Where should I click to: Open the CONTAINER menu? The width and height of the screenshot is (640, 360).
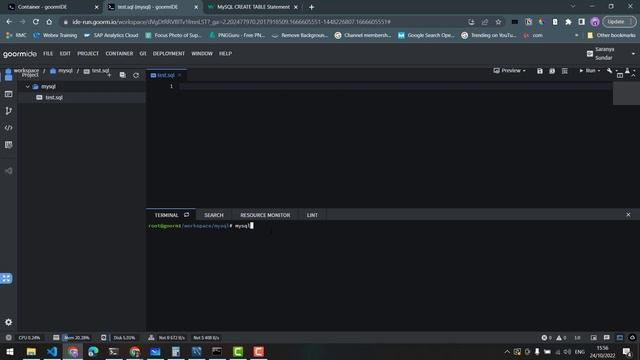(119, 53)
